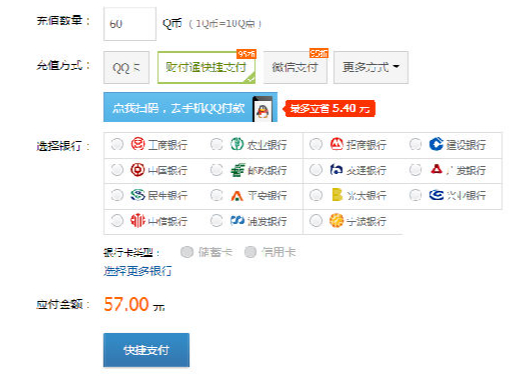Select the 农业银行 radio button
The width and height of the screenshot is (509, 381).
coord(216,144)
